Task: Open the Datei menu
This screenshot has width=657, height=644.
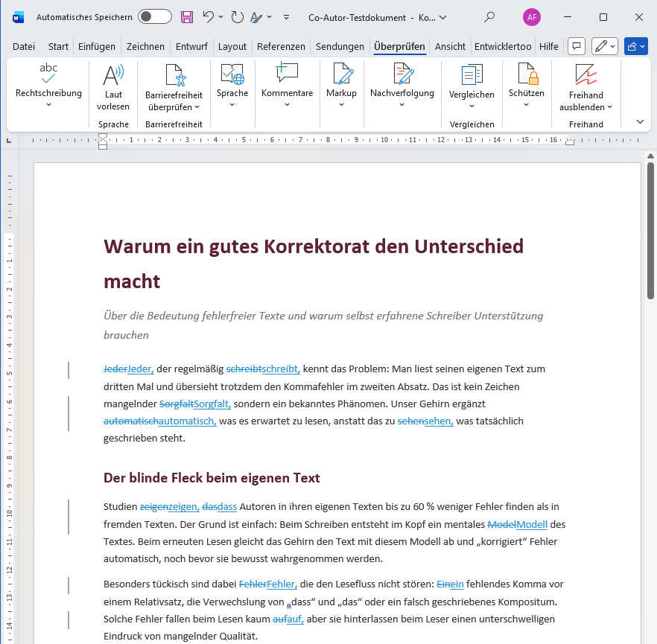Action: click(x=23, y=45)
